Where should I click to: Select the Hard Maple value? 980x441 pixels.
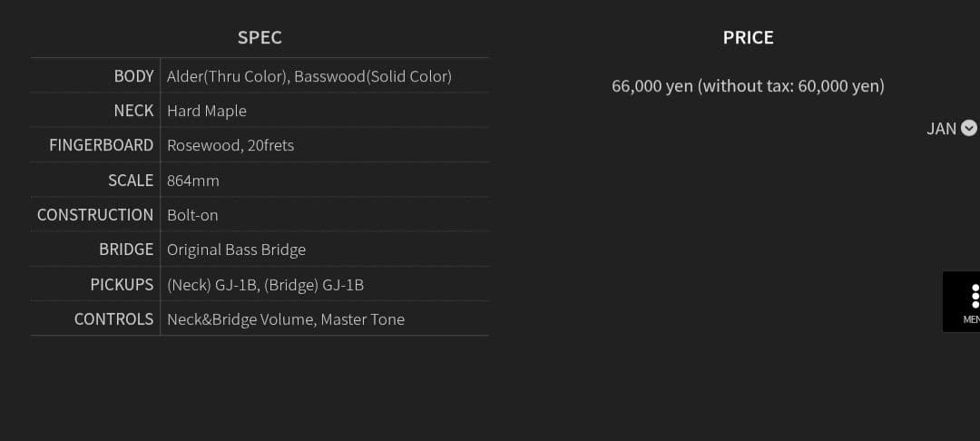pos(207,111)
